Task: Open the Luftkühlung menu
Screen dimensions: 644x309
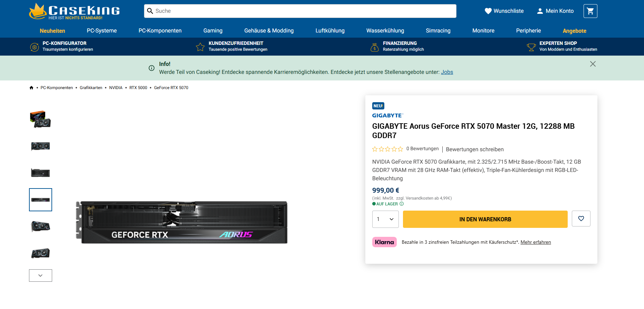Action: coord(330,31)
